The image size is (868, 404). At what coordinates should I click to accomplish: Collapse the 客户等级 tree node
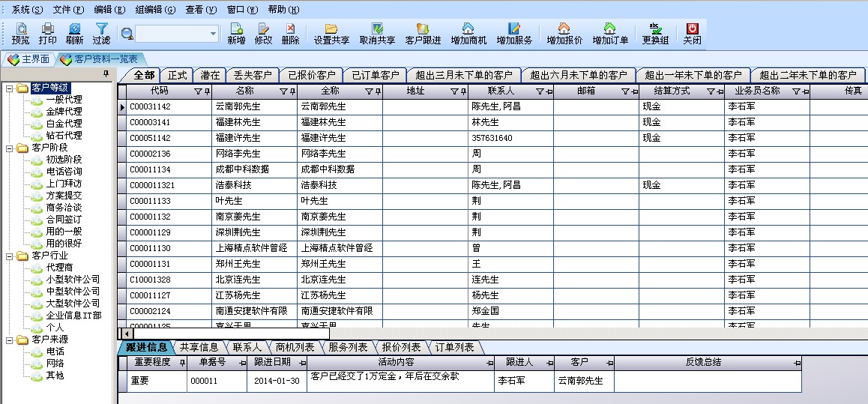(x=10, y=88)
